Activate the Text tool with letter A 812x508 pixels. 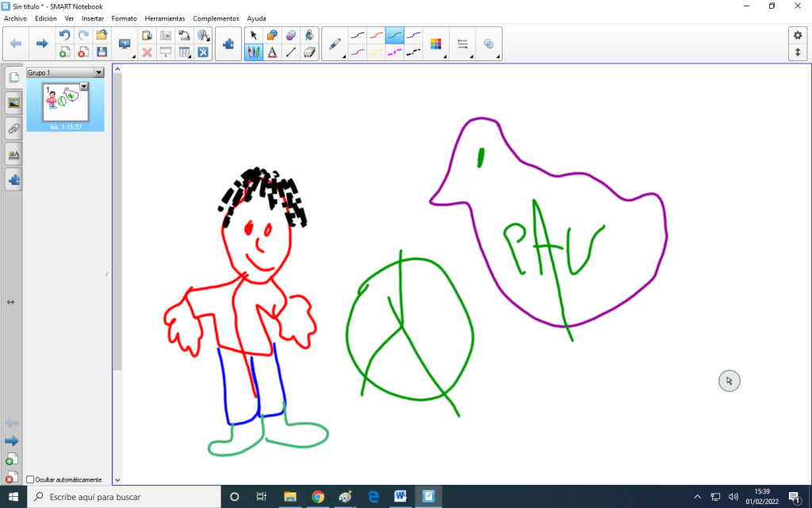[272, 52]
